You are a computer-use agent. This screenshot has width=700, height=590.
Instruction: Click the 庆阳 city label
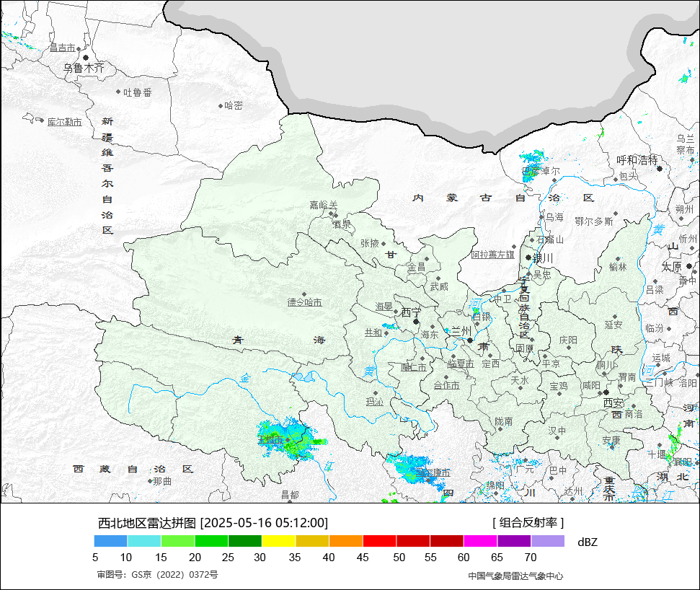tap(568, 340)
